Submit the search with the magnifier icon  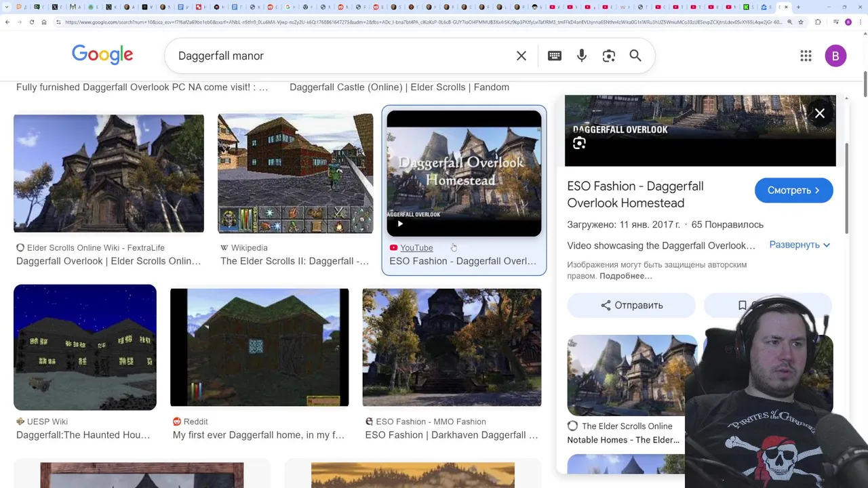tap(635, 56)
